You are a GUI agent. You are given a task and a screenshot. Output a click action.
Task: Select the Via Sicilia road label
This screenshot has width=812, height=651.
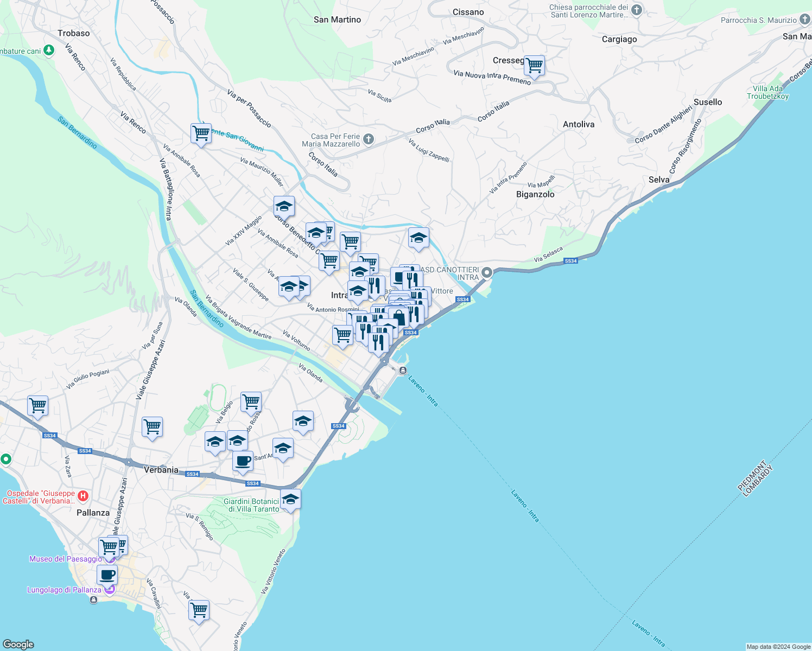point(379,96)
